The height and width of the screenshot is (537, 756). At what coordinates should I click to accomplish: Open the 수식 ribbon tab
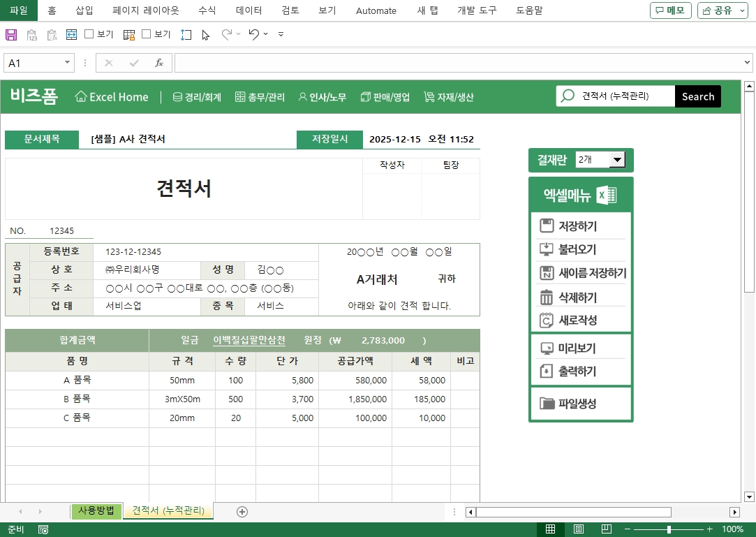point(207,10)
